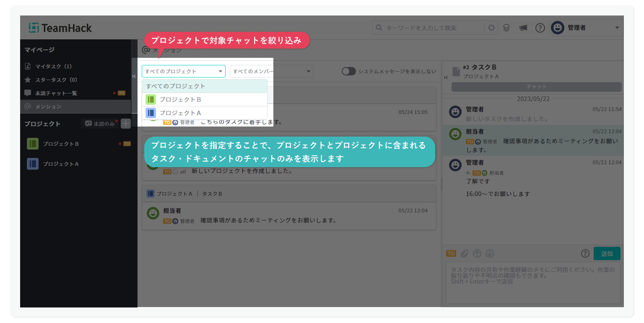Image resolution: width=644 pixels, height=323 pixels.
Task: Click the circled down-arrow icon in chat toolbar
Action: pyautogui.click(x=489, y=253)
